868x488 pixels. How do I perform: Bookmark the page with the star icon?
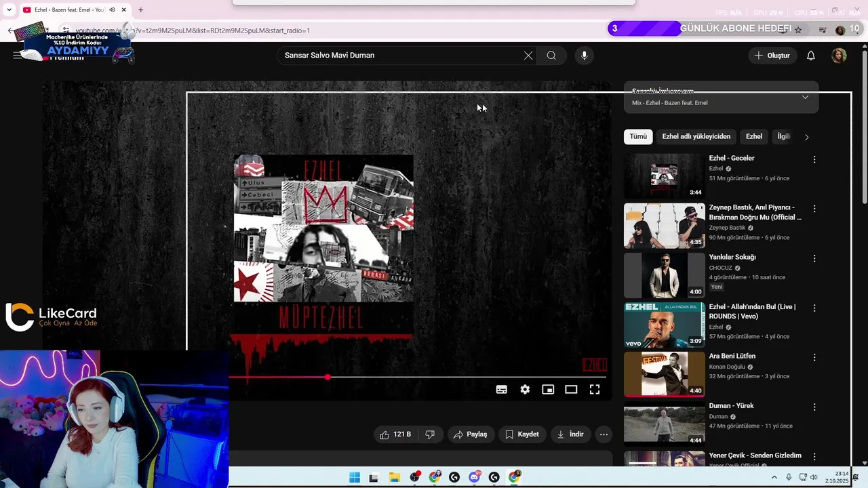point(798,30)
